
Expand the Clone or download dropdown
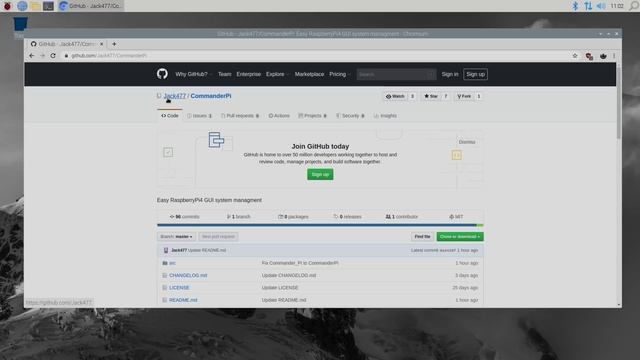(x=460, y=237)
